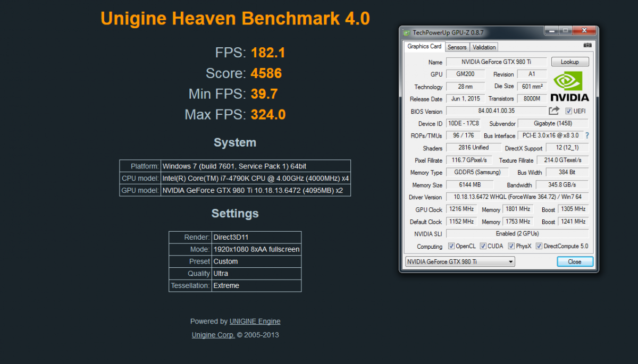Click the Bandwidth field 345.8 GB/s

click(563, 185)
